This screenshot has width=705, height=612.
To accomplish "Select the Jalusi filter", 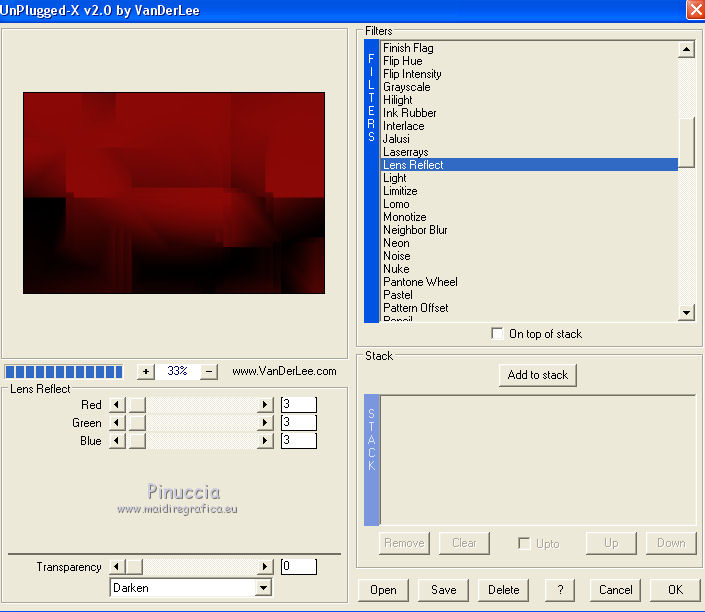I will [529, 139].
